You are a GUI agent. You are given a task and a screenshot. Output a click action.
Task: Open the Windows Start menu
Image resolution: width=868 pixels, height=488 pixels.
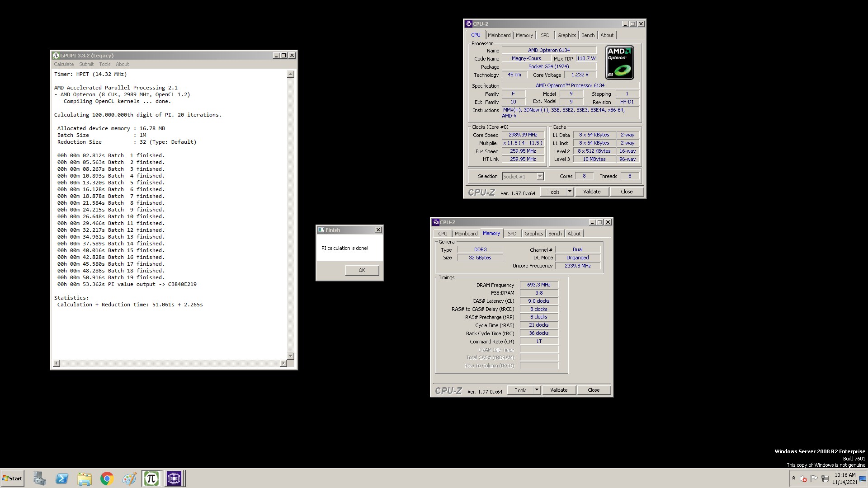click(13, 479)
